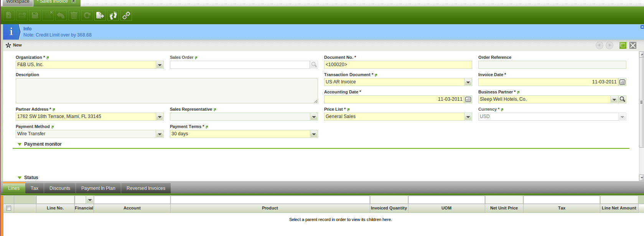Screen dimensions: 644x236
Task: Select the Payment In Plan tab
Action: [98, 188]
